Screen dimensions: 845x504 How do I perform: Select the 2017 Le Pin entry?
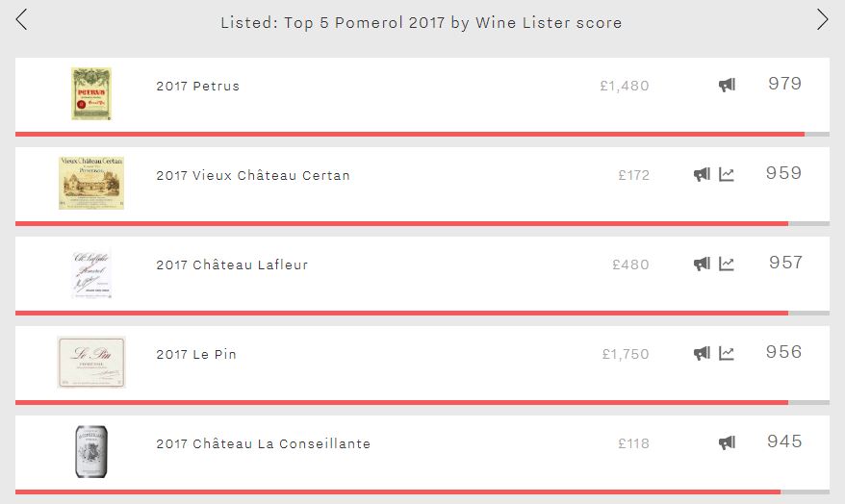tap(196, 354)
